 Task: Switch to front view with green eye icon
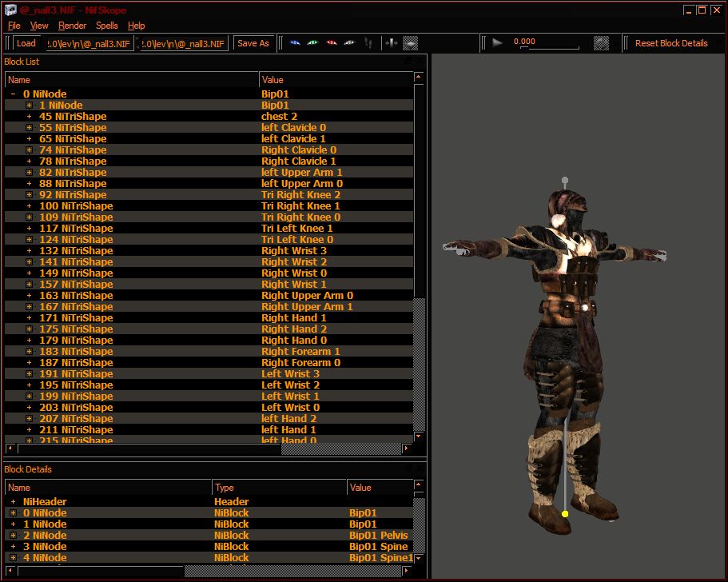313,43
